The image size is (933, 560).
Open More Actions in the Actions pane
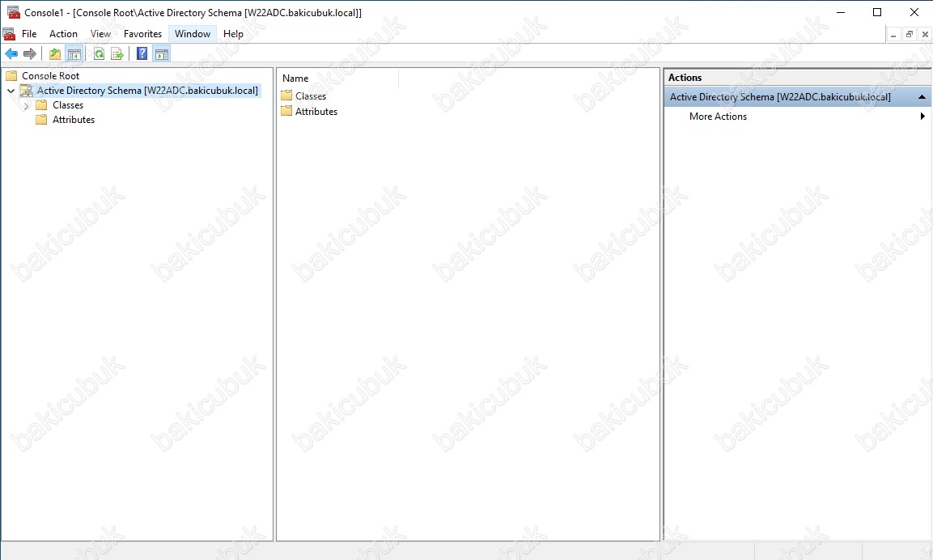pyautogui.click(x=718, y=117)
